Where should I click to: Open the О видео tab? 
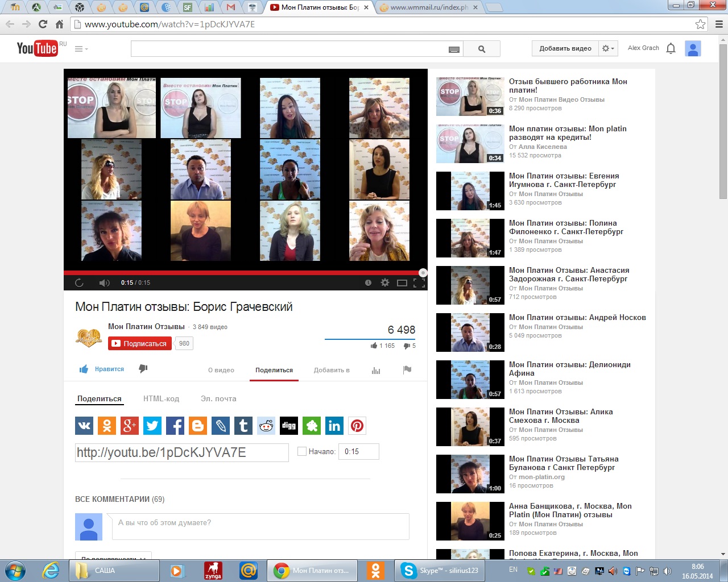(x=221, y=370)
